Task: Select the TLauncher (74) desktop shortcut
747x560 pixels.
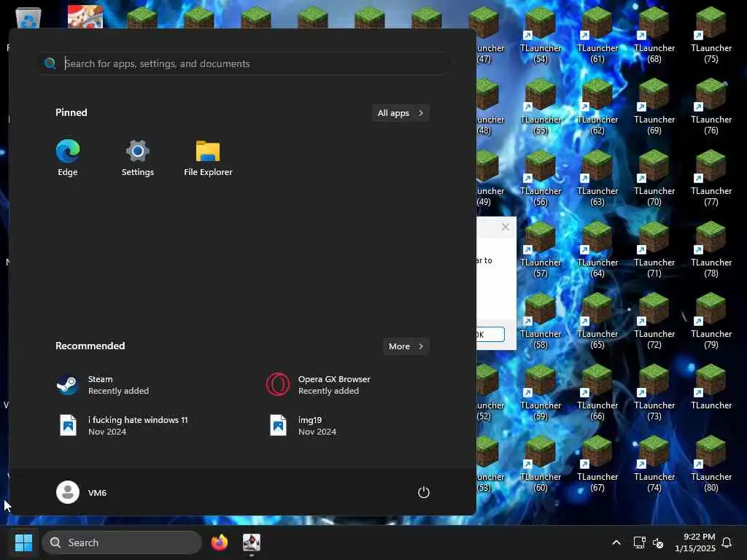Action: pyautogui.click(x=654, y=463)
